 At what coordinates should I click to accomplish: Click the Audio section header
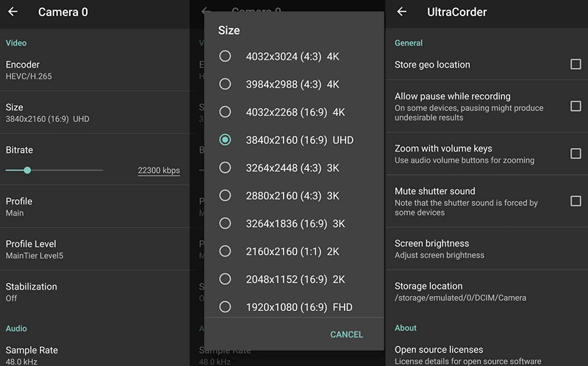coord(16,329)
